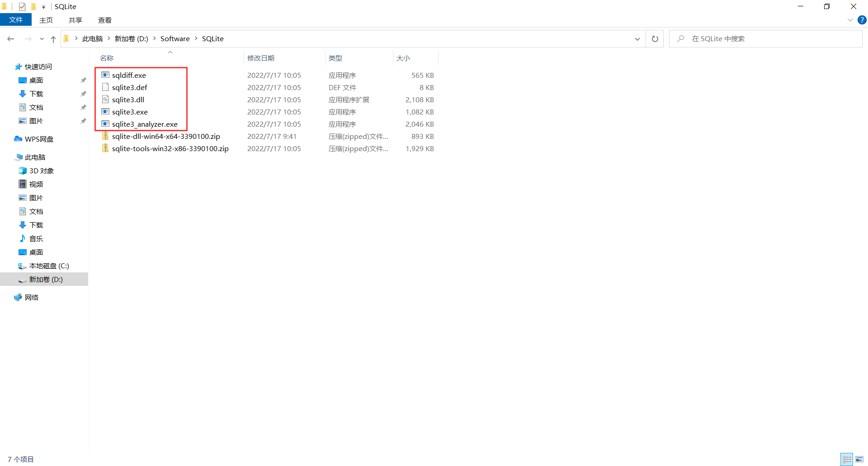Switch to the 查看 ribbon tab
The height and width of the screenshot is (466, 868).
coord(104,20)
